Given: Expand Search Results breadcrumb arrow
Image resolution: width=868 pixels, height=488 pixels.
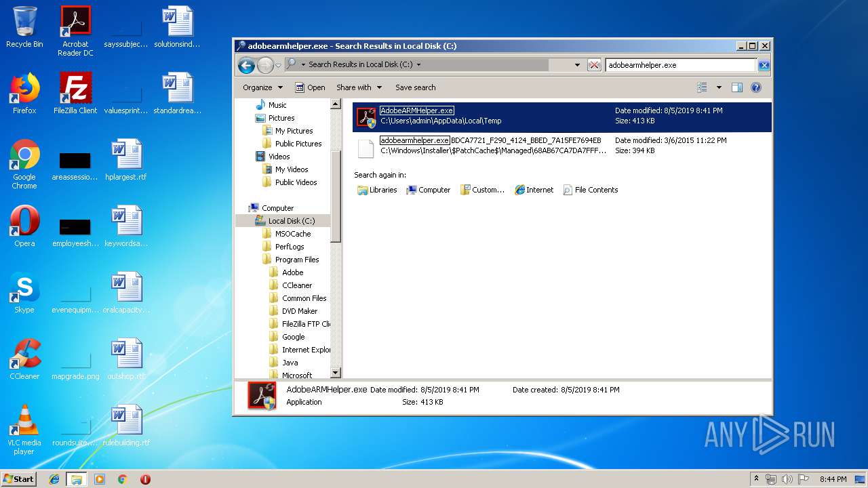Looking at the screenshot, I should pos(418,65).
